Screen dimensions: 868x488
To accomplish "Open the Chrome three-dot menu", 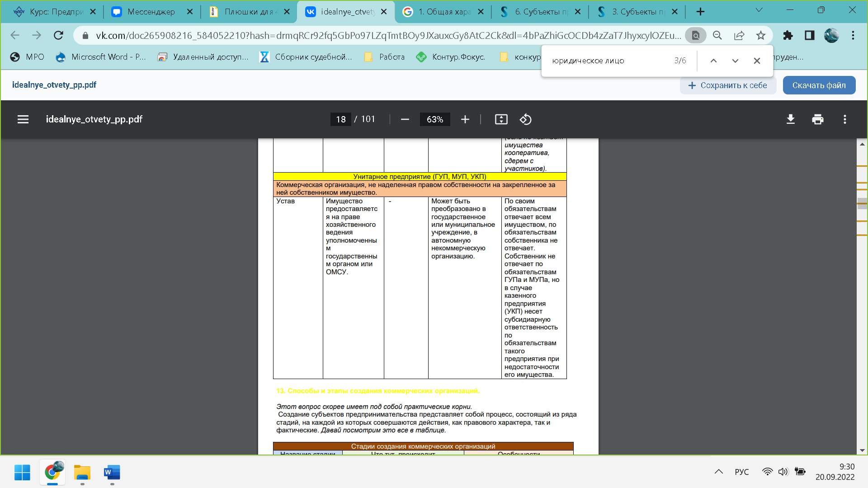I will 853,35.
